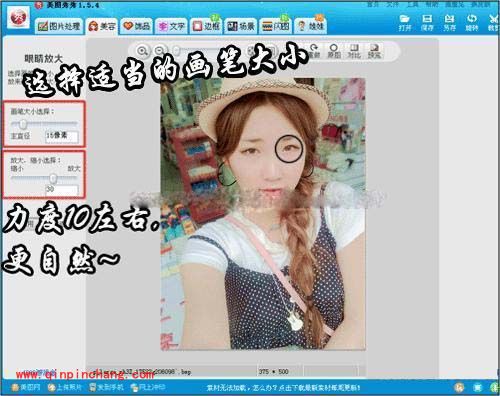
Task: Open the 文件 menu in title bar
Action: [392, 5]
